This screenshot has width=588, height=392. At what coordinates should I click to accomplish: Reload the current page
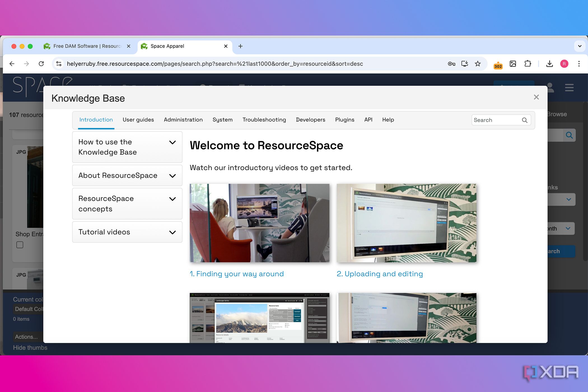coord(41,64)
